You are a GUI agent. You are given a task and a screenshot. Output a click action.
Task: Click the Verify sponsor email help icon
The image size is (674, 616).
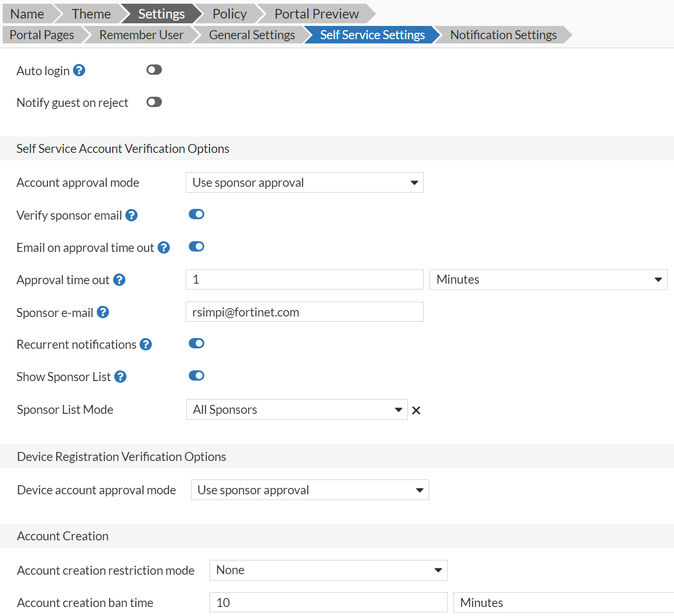(132, 215)
